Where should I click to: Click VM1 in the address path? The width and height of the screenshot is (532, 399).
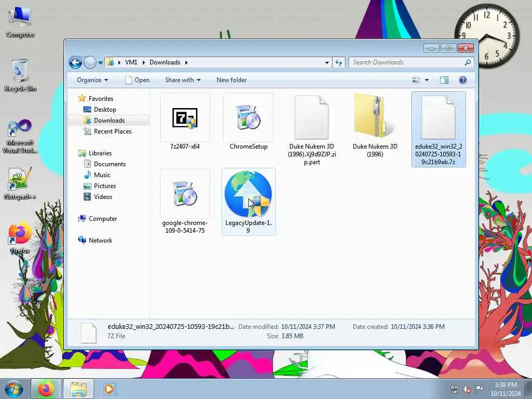tap(131, 62)
